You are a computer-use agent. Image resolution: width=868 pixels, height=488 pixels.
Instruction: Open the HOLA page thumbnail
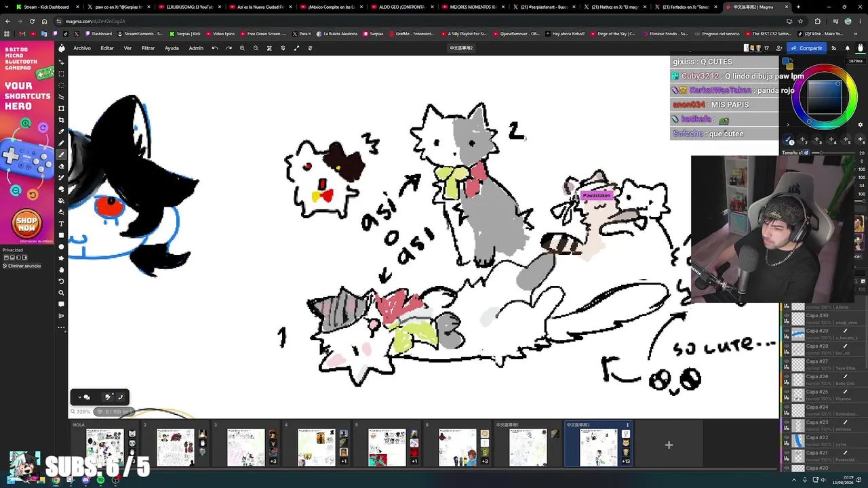tap(104, 447)
